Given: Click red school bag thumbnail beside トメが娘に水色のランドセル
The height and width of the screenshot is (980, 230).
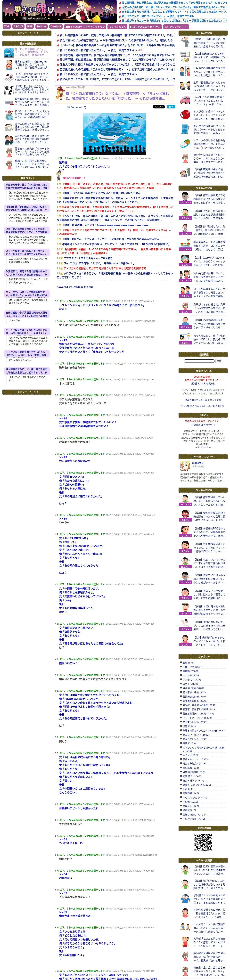Looking at the screenshot, I should (x=185, y=114).
